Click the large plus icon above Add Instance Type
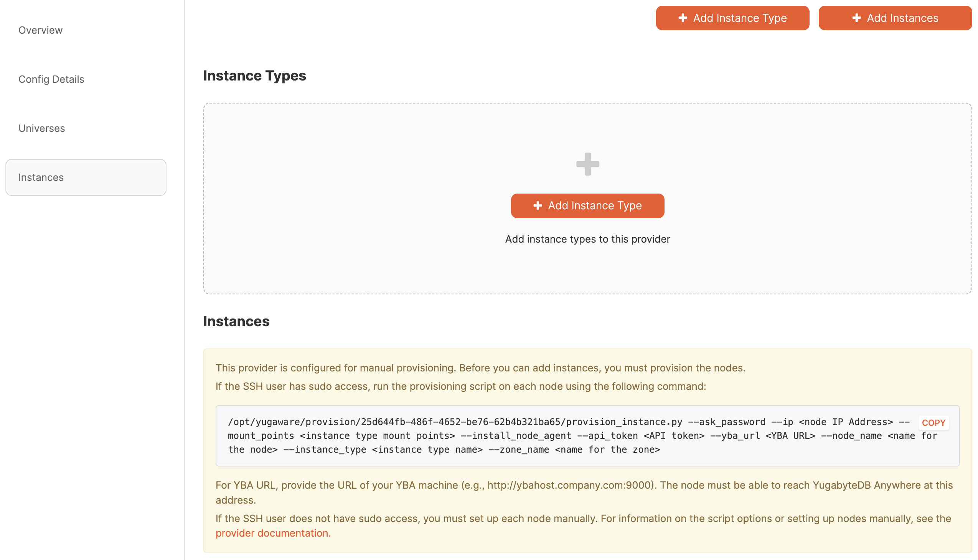The width and height of the screenshot is (978, 560). (588, 164)
